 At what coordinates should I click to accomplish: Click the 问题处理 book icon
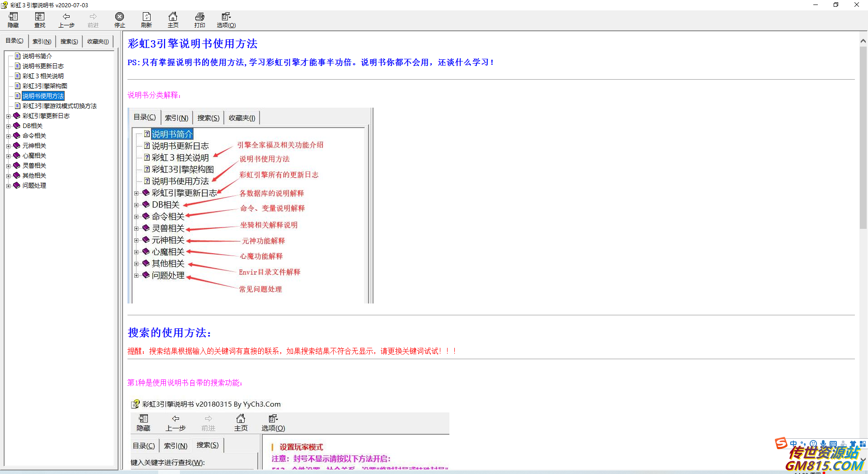coord(17,185)
